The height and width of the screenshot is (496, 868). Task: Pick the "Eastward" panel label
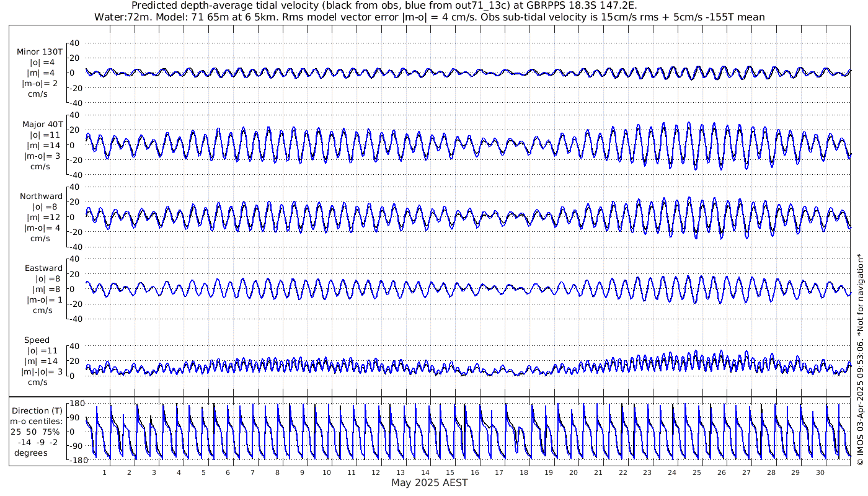tap(43, 268)
